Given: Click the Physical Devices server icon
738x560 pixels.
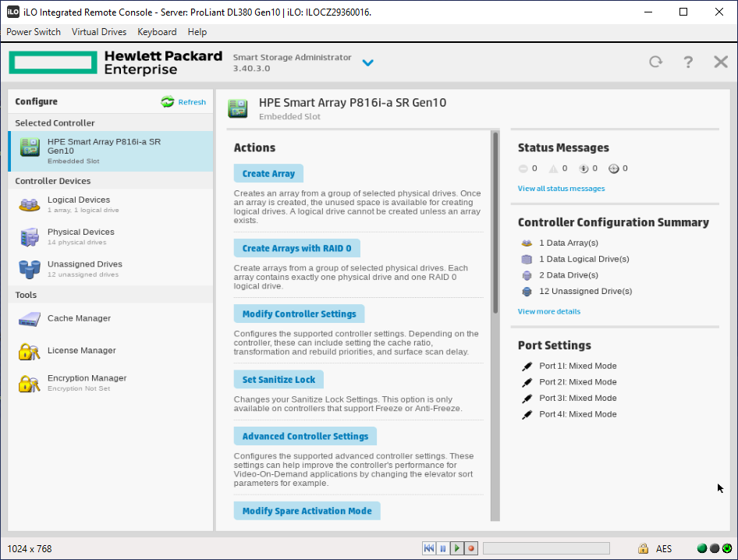Looking at the screenshot, I should 29,237.
